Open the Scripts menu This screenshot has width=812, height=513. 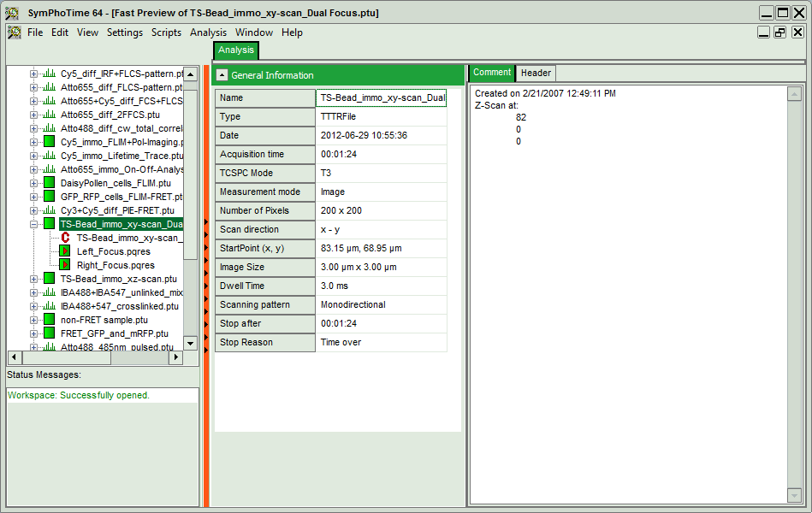166,32
